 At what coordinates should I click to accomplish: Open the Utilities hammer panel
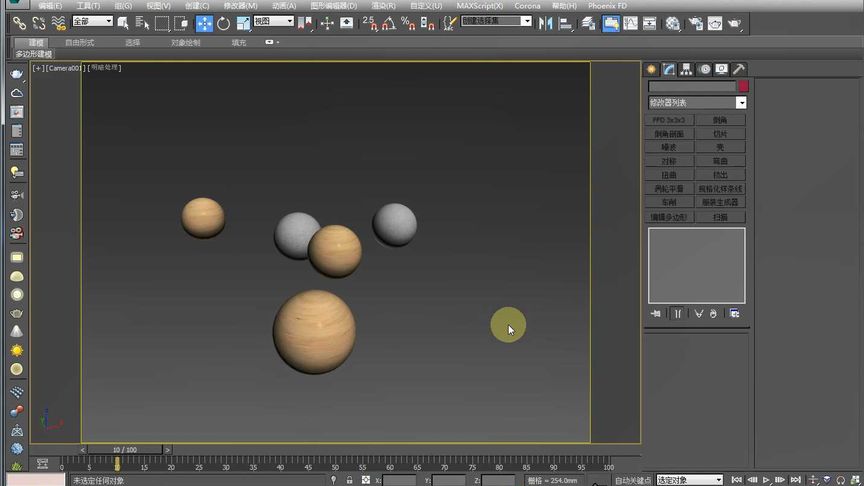(739, 69)
